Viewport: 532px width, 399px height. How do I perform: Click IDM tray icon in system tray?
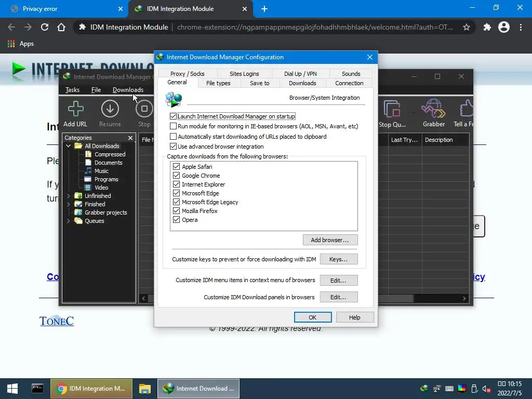tap(424, 389)
